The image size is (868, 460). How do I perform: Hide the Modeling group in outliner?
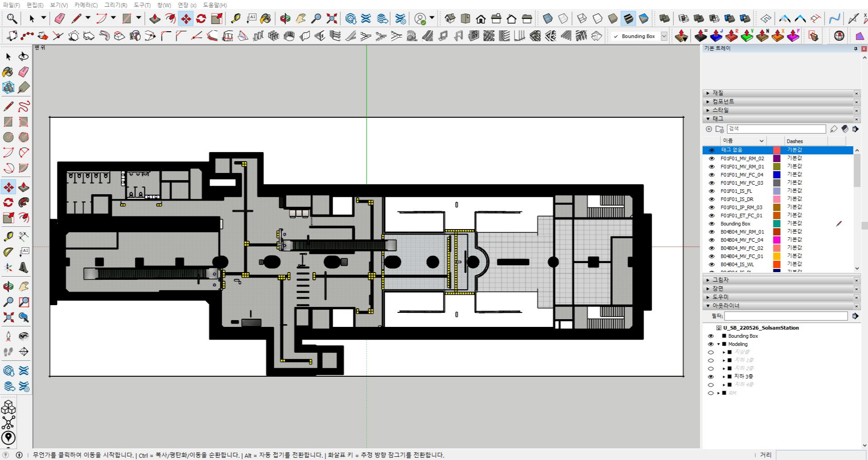[711, 344]
